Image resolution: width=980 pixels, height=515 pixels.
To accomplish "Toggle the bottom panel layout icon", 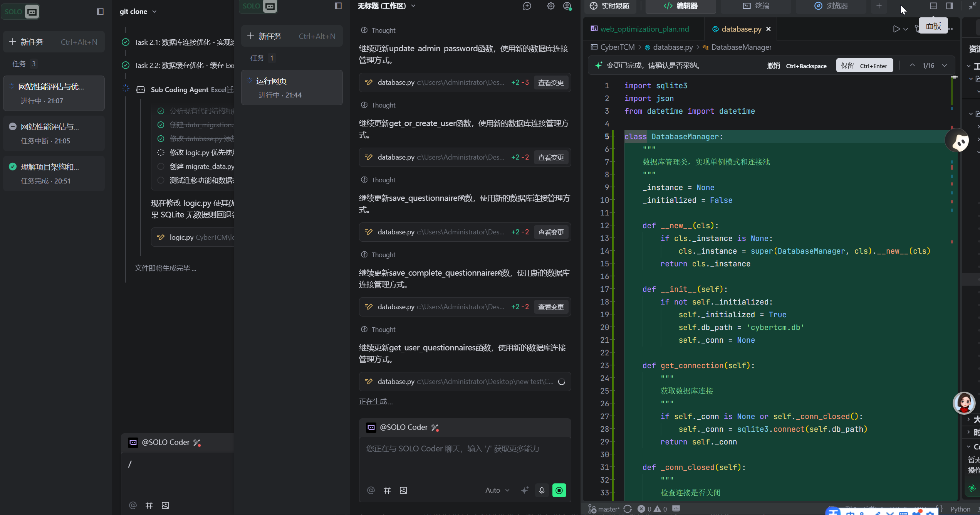I will (x=933, y=6).
